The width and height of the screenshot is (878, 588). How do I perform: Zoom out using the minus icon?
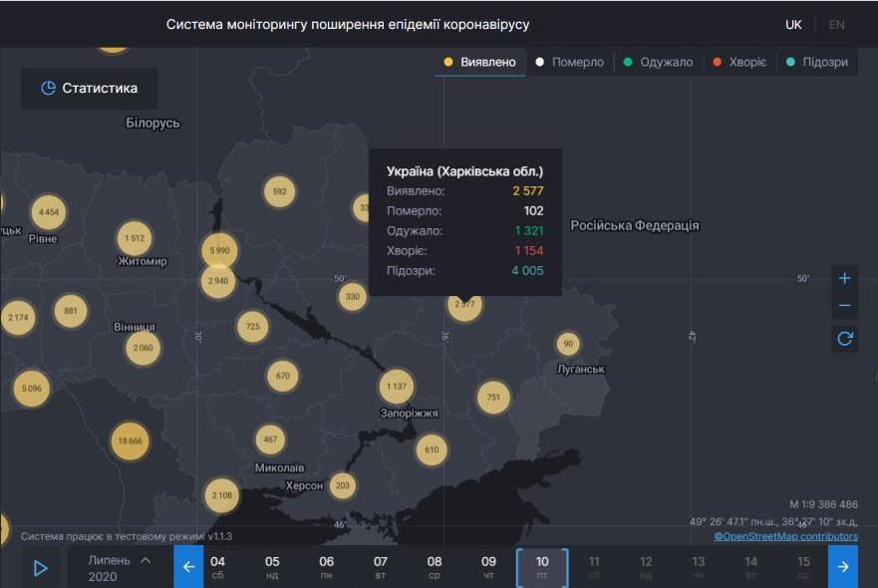click(844, 305)
